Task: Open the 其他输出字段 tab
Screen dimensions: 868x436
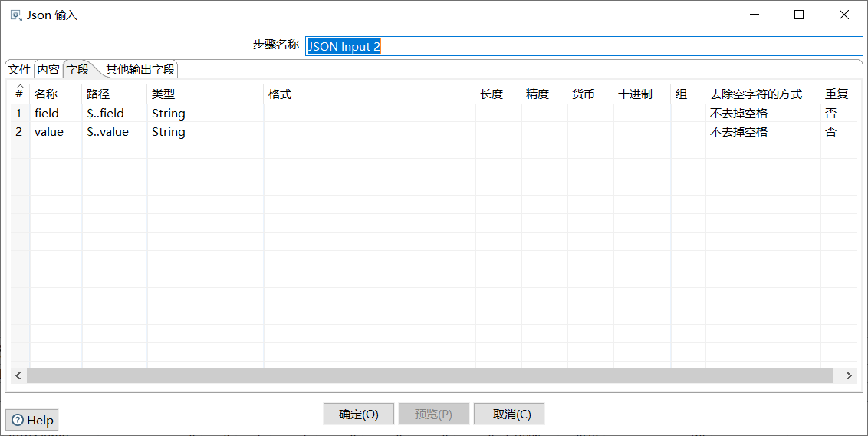Action: pos(140,69)
